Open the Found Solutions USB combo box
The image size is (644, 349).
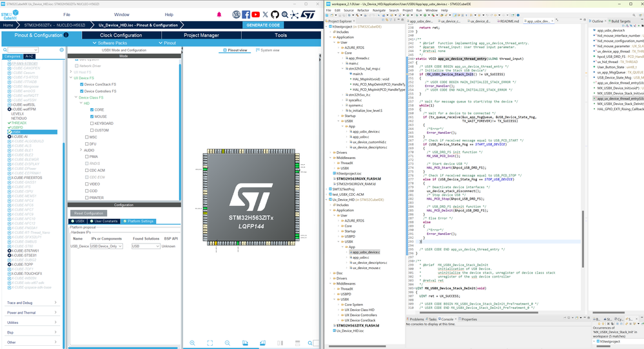146,246
